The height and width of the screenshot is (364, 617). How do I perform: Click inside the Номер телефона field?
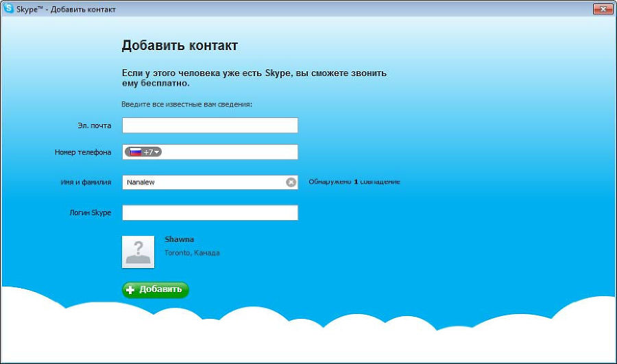(x=230, y=152)
